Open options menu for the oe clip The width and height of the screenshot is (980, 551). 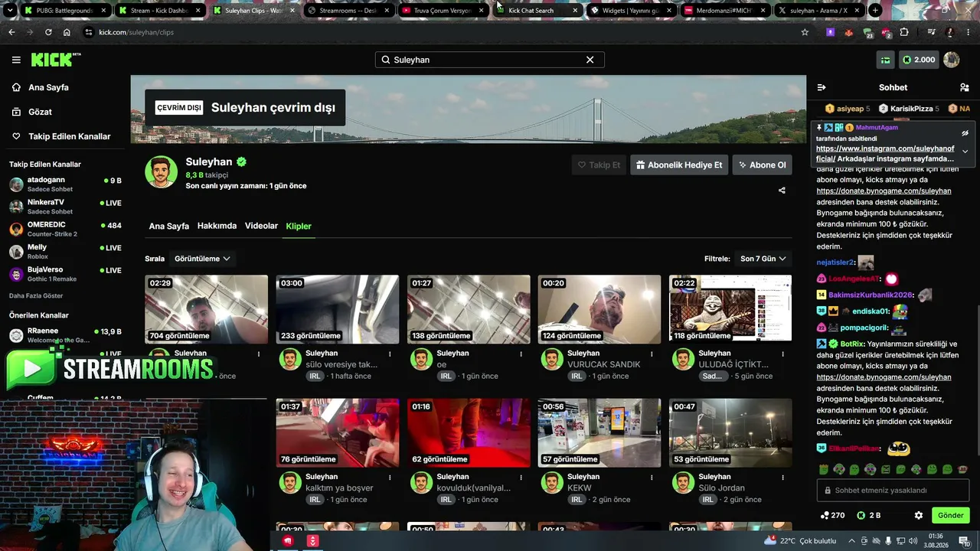(521, 354)
